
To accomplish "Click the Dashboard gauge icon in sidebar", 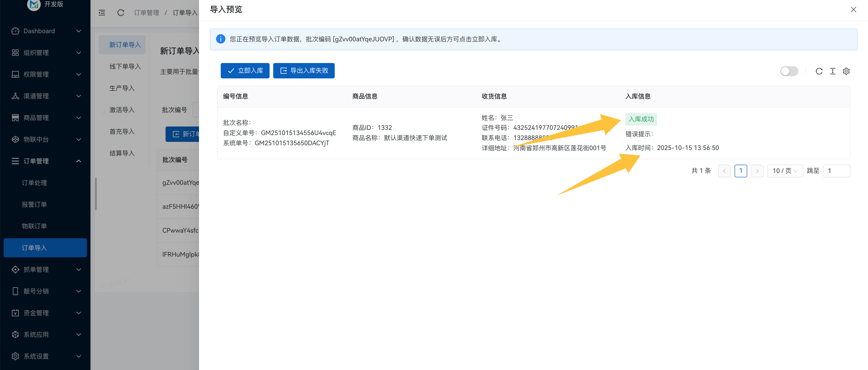I will [15, 31].
